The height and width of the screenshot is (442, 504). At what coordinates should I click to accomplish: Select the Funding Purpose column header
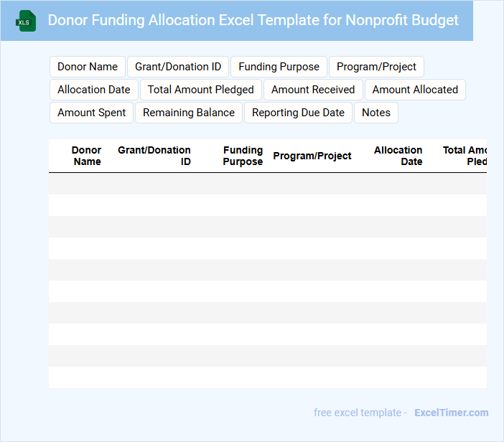click(x=243, y=156)
